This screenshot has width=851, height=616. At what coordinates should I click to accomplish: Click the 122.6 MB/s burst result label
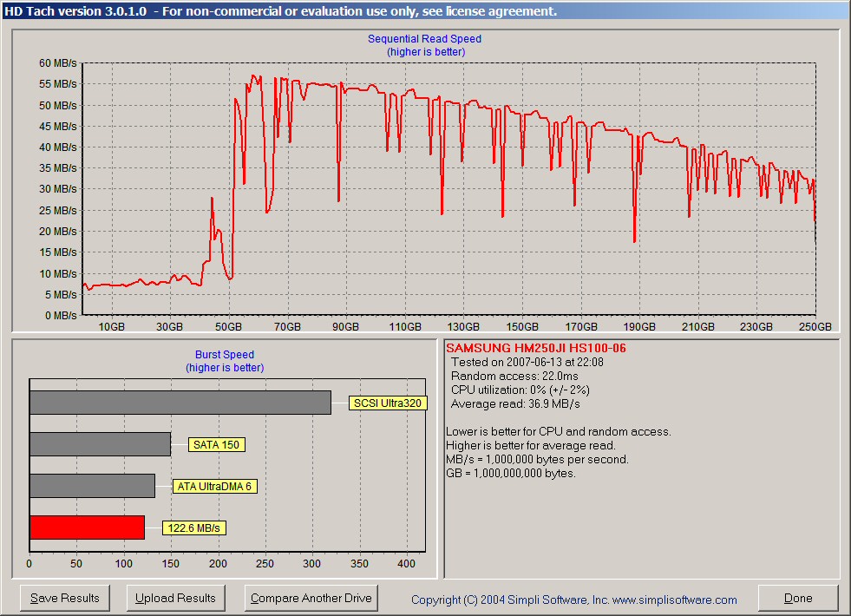(193, 528)
